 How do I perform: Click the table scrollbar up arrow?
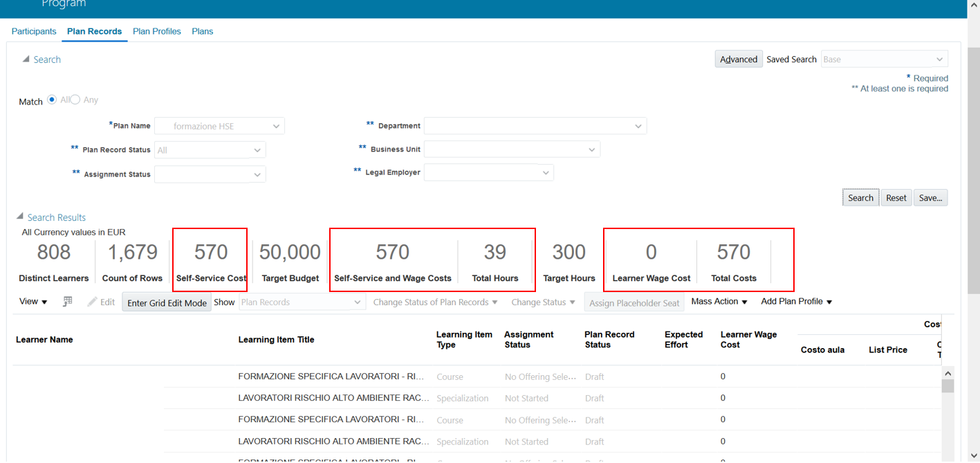coord(947,373)
